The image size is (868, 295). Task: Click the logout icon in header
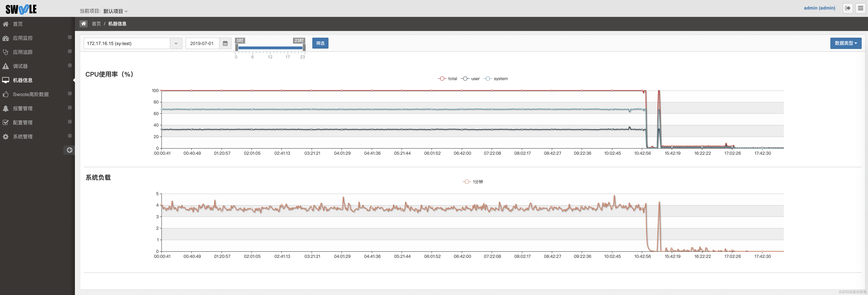tap(847, 8)
